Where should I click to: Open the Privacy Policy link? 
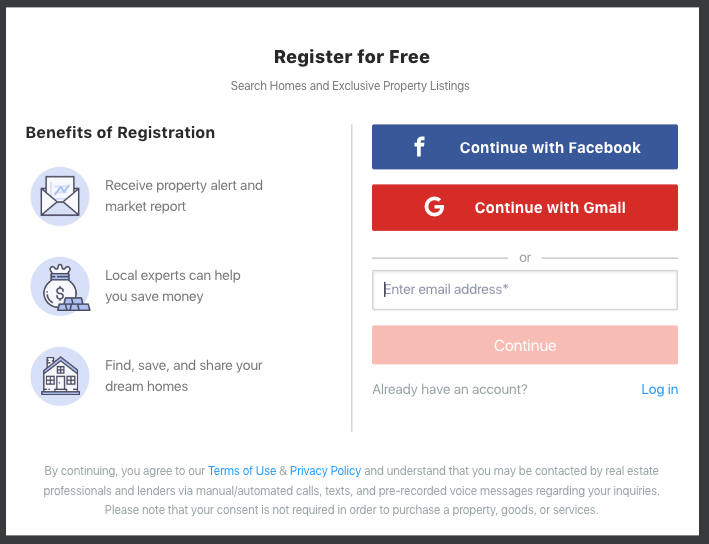tap(325, 470)
